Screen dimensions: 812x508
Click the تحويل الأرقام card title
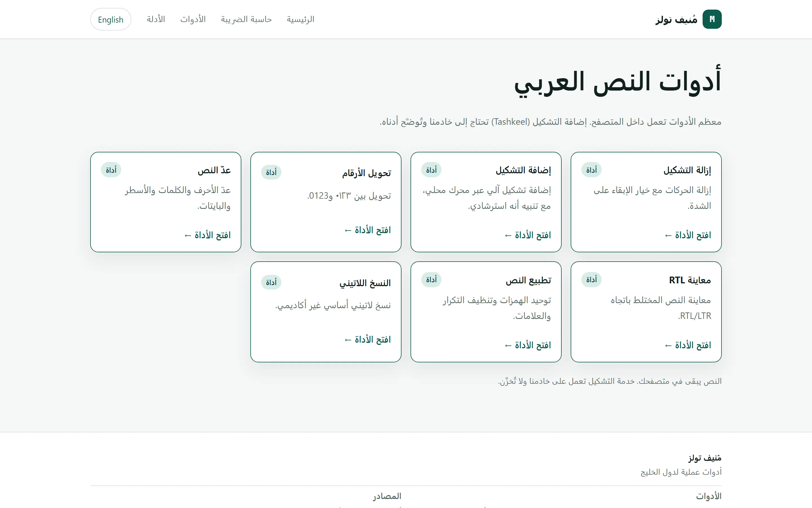[367, 173]
